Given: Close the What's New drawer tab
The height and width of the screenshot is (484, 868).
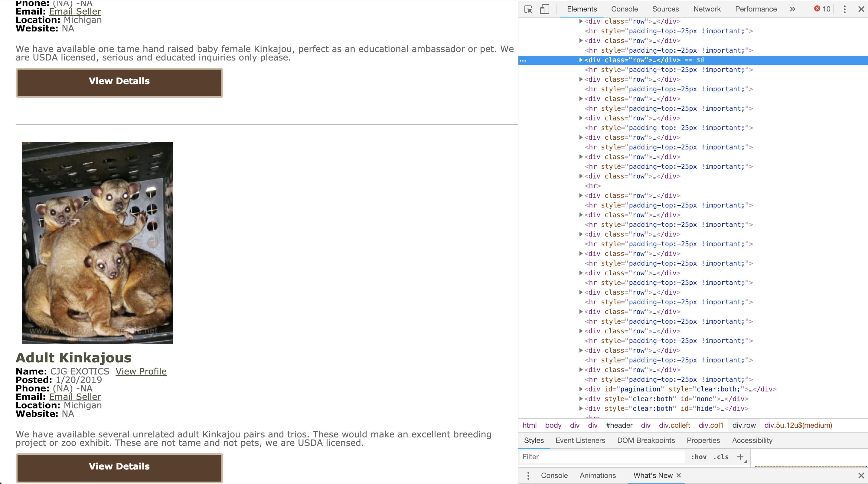Looking at the screenshot, I should point(679,475).
